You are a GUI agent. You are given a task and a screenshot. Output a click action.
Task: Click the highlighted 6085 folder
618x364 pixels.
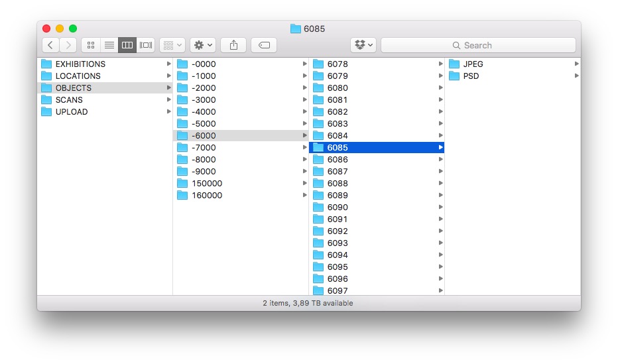(x=377, y=147)
